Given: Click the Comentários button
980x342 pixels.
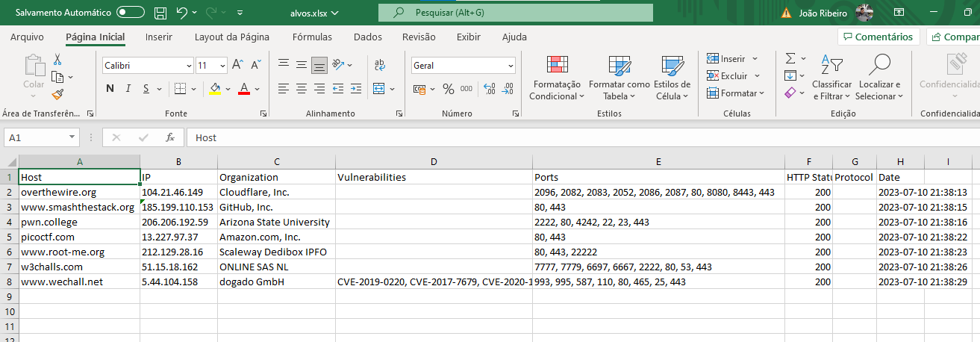Looking at the screenshot, I should point(878,37).
